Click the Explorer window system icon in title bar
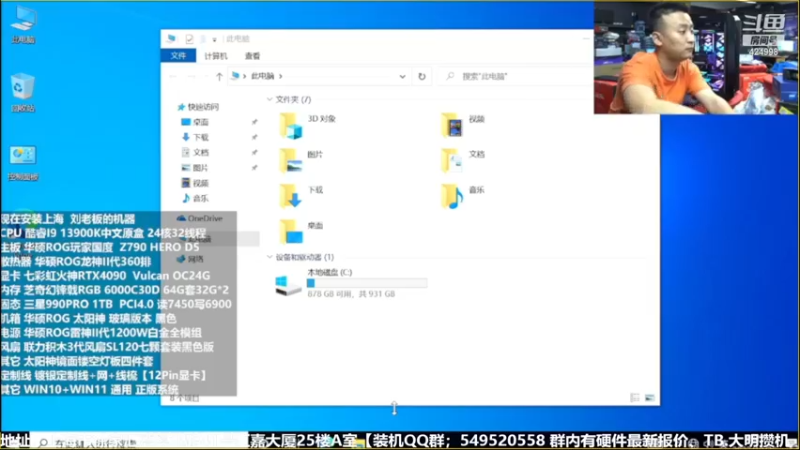 pos(171,39)
